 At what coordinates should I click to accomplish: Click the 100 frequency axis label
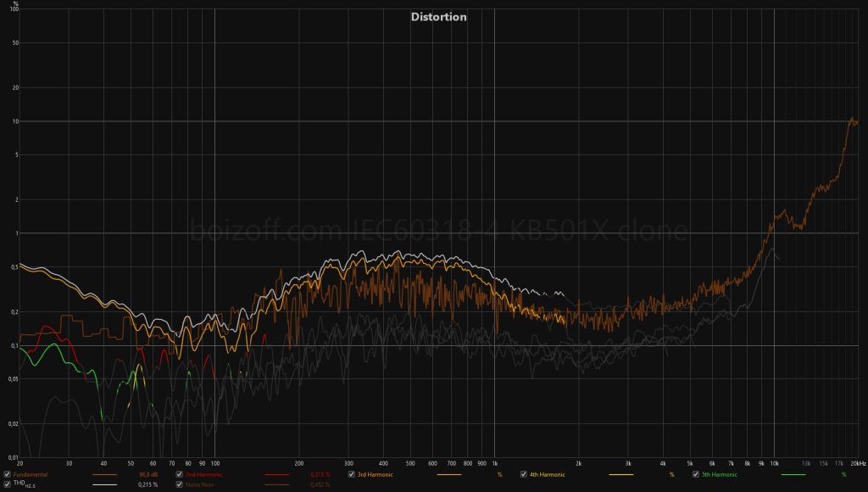[x=214, y=463]
